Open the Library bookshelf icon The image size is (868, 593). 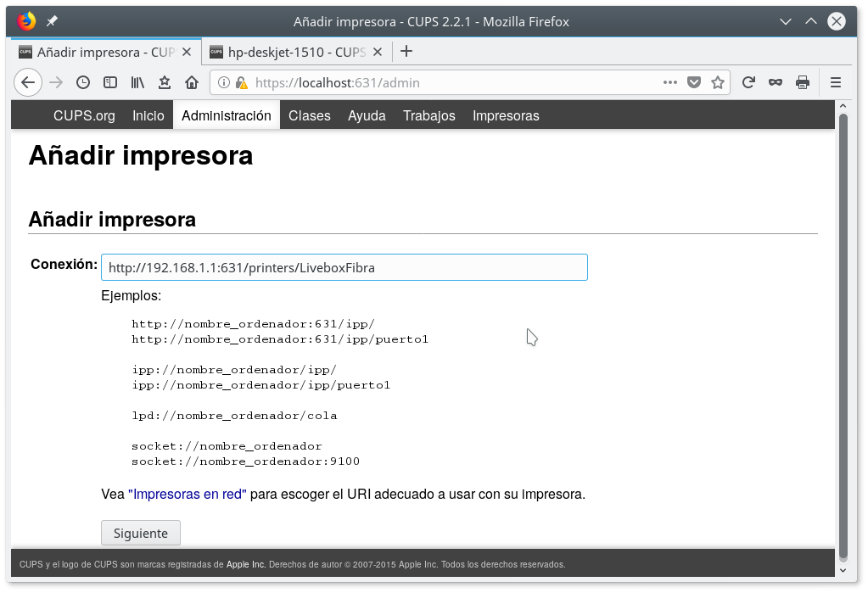137,82
